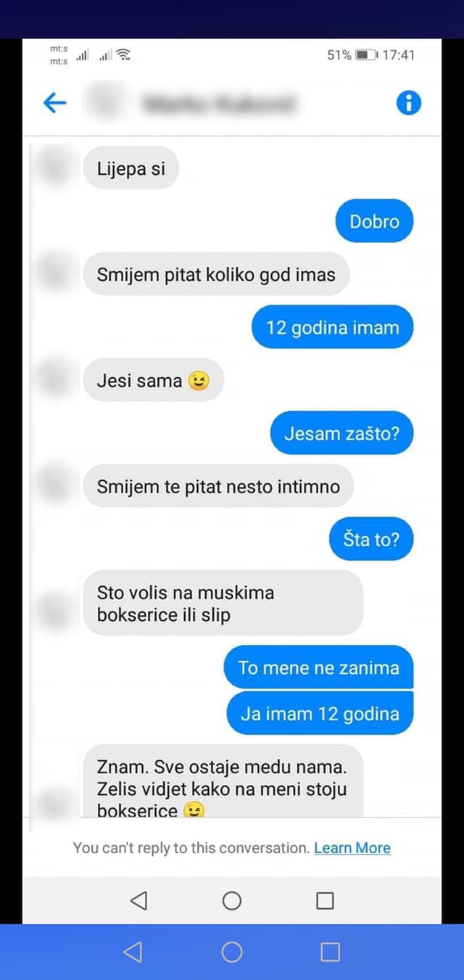Tap the blue back arrow in header
This screenshot has width=464, height=980.
[x=55, y=104]
